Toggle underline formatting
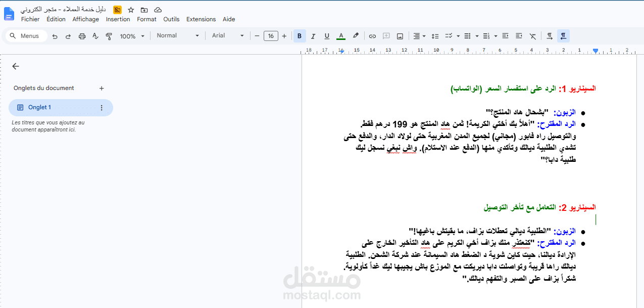644x308 pixels. point(327,36)
